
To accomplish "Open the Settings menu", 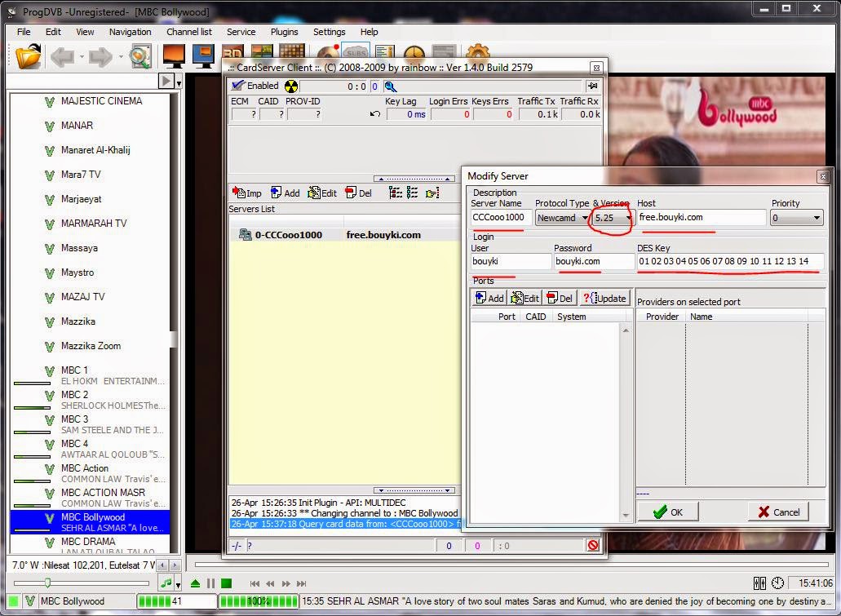I will [330, 32].
